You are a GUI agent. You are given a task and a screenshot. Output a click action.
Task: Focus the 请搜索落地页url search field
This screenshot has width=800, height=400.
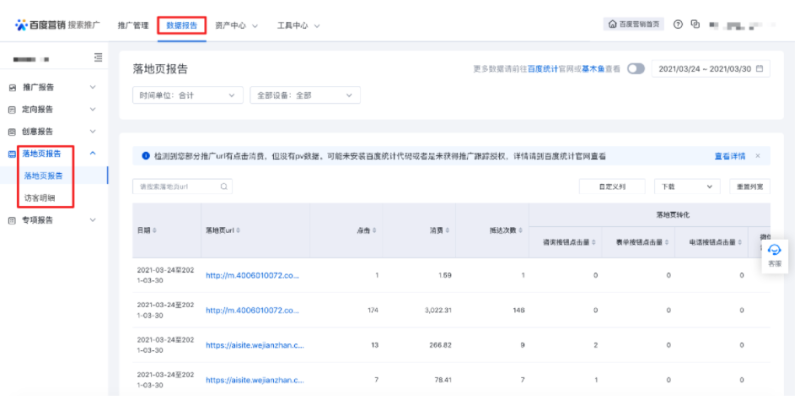[183, 187]
